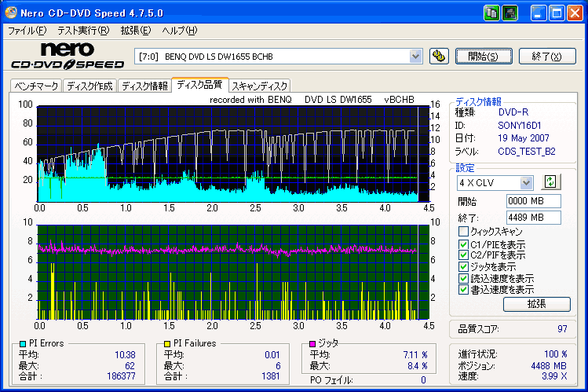Switch to the スキャンディスク tab

[260, 86]
